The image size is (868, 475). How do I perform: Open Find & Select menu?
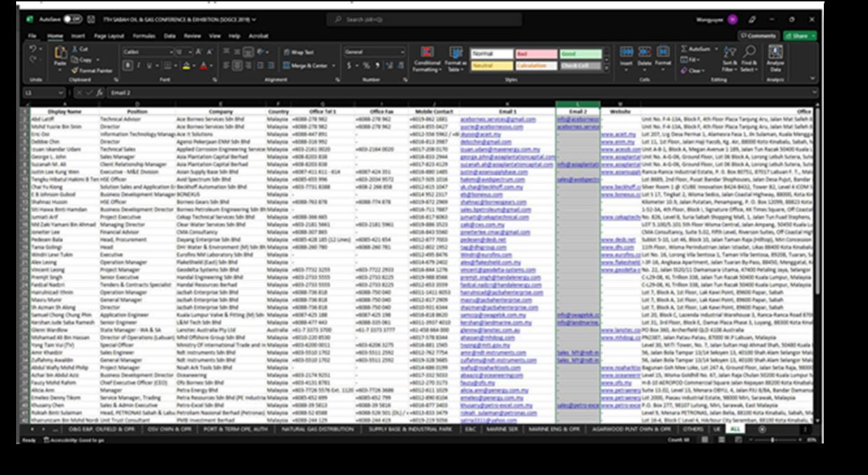tap(749, 59)
